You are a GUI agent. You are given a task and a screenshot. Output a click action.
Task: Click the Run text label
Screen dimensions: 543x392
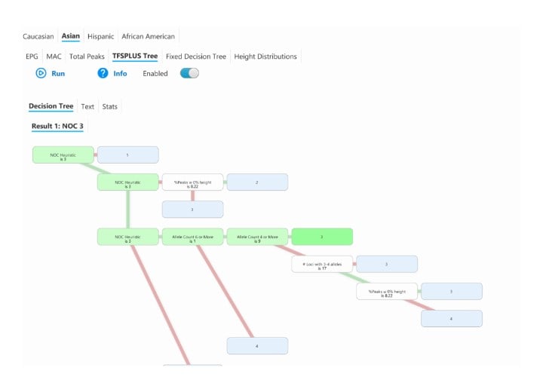[58, 73]
